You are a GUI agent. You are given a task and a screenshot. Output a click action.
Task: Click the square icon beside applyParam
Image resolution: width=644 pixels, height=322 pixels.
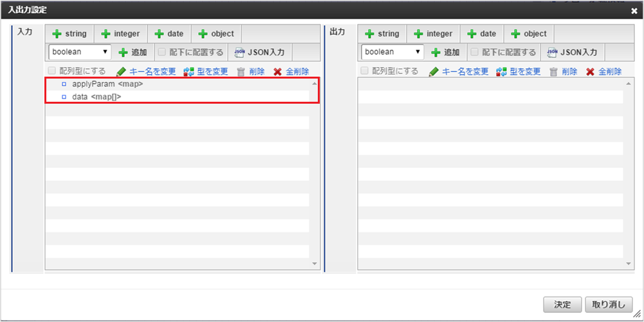point(64,84)
